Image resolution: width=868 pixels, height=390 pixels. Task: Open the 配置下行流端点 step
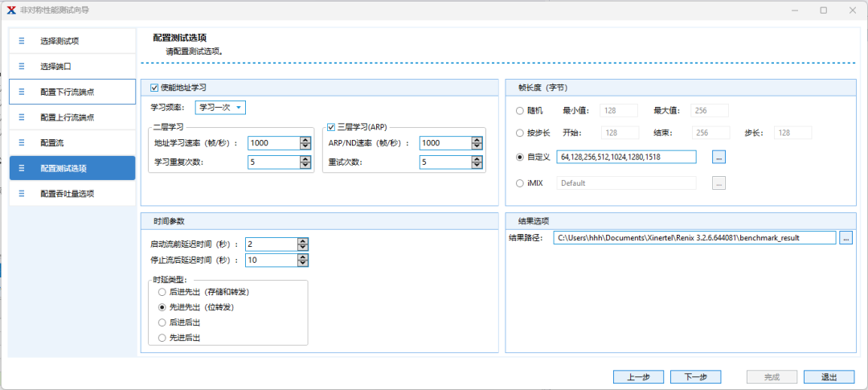point(72,92)
